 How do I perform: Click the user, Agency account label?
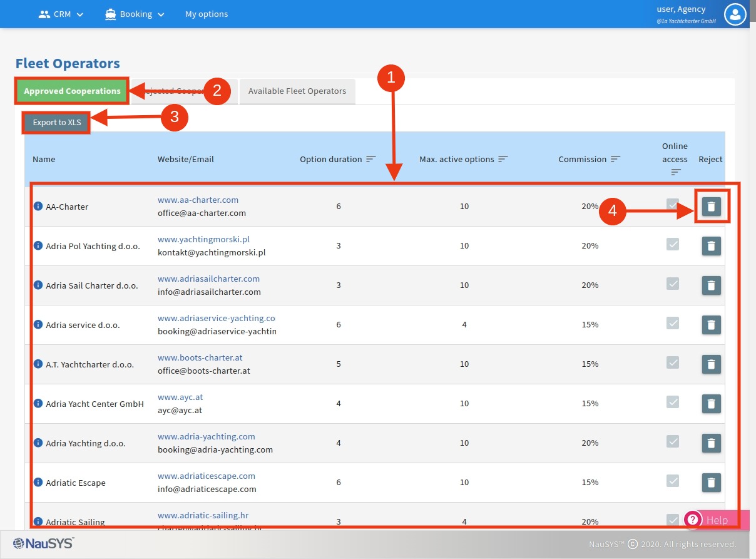[x=680, y=9]
